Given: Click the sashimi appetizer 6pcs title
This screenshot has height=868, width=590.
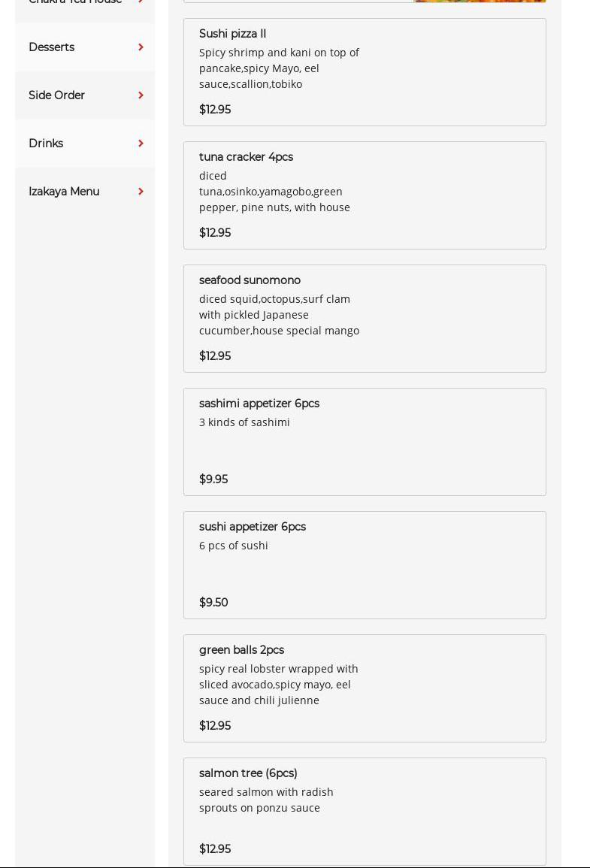Looking at the screenshot, I should (259, 404).
